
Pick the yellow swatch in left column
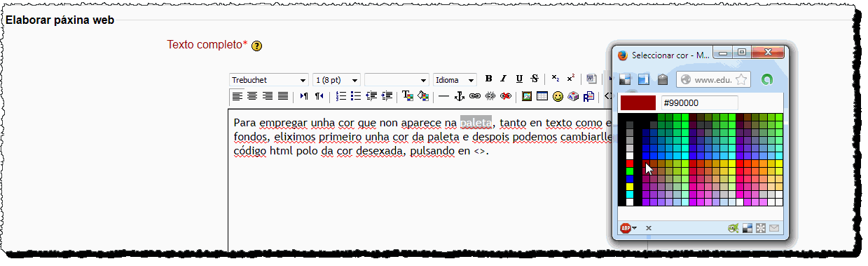[629, 186]
